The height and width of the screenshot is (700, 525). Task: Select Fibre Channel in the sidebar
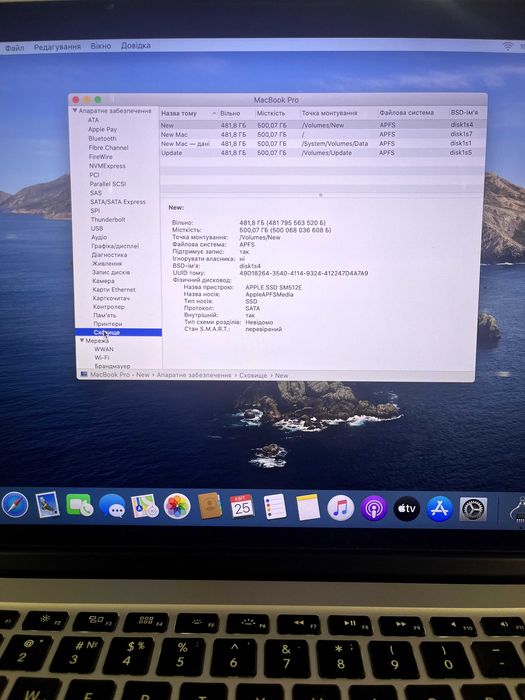pos(108,147)
